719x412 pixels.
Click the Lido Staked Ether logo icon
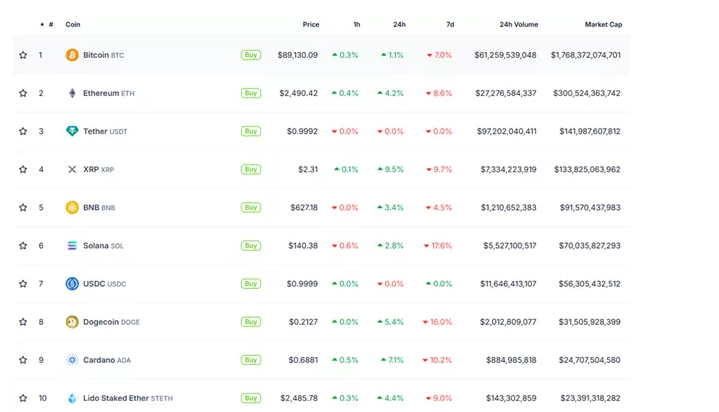click(72, 398)
